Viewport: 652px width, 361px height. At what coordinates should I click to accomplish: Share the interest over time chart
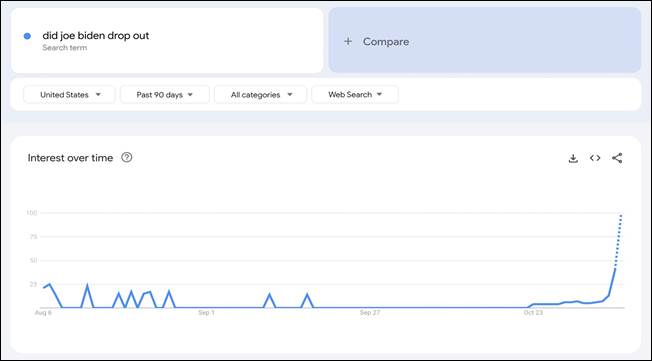[617, 158]
